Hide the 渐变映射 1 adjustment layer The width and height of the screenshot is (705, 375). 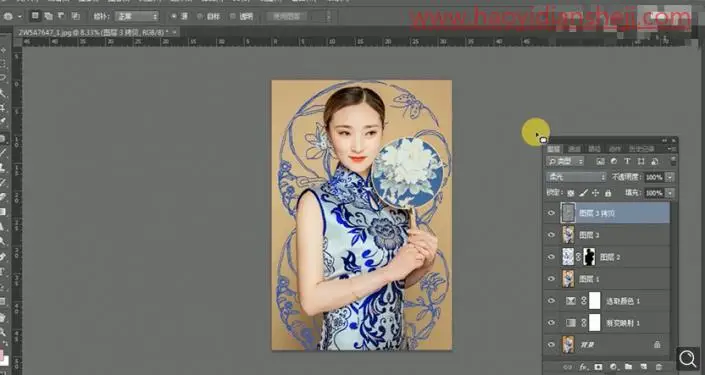551,322
